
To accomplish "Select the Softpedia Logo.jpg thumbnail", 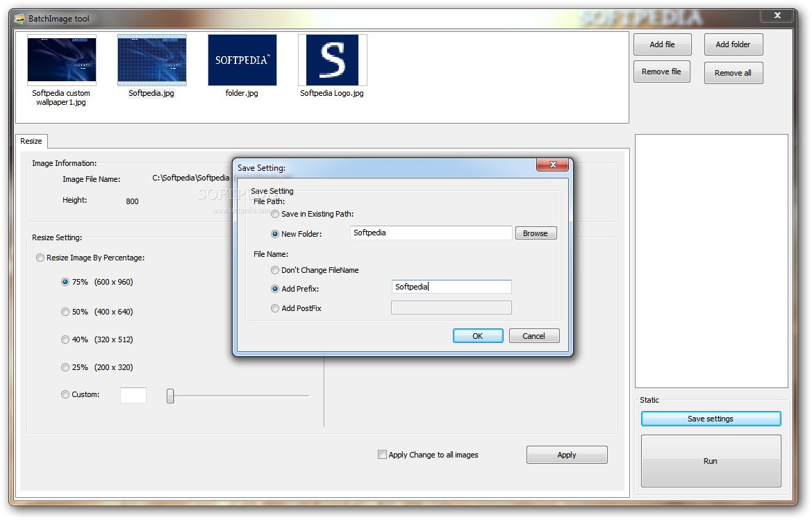I will click(333, 60).
